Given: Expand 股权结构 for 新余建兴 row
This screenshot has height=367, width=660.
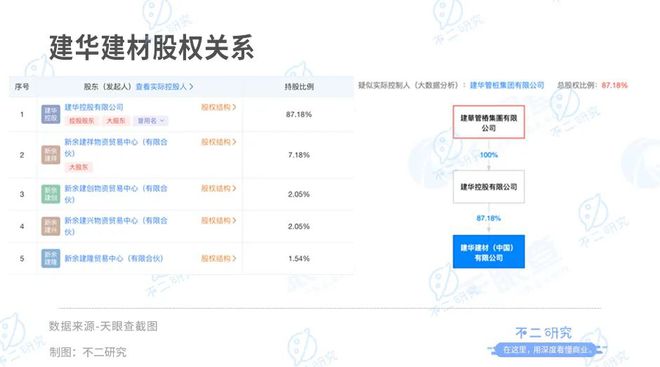Looking at the screenshot, I should click(x=218, y=220).
